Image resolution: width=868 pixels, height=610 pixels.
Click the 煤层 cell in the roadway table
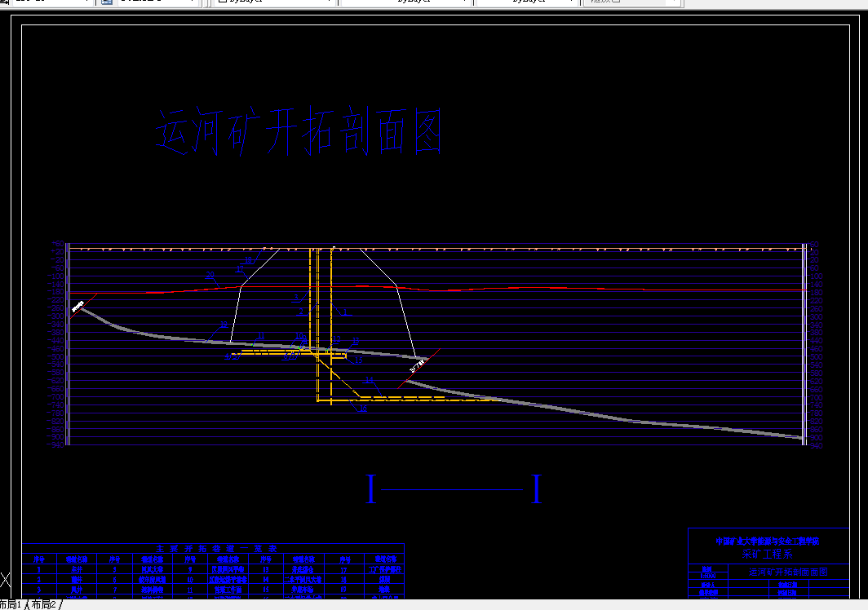tap(384, 580)
